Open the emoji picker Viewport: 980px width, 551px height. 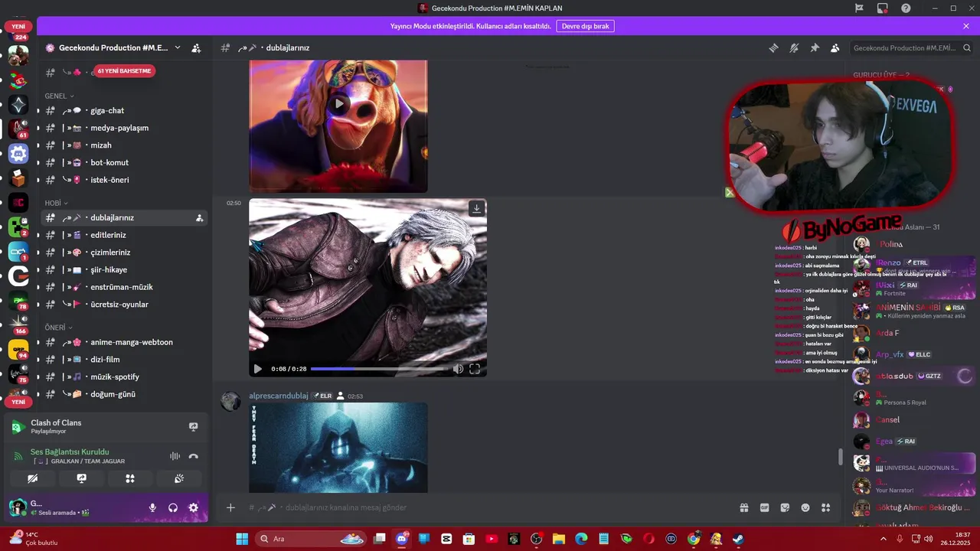[805, 507]
